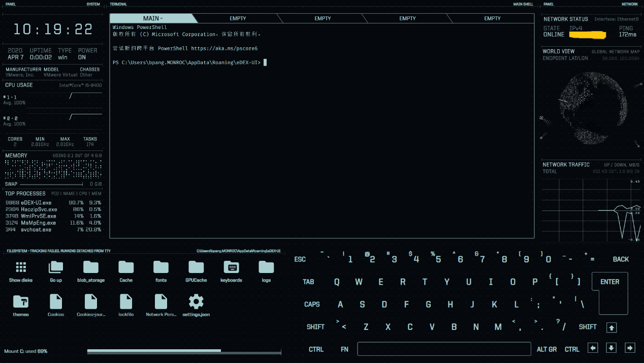Screen dimensions: 644x363
Task: Select the lockfile file icon
Action: (126, 302)
